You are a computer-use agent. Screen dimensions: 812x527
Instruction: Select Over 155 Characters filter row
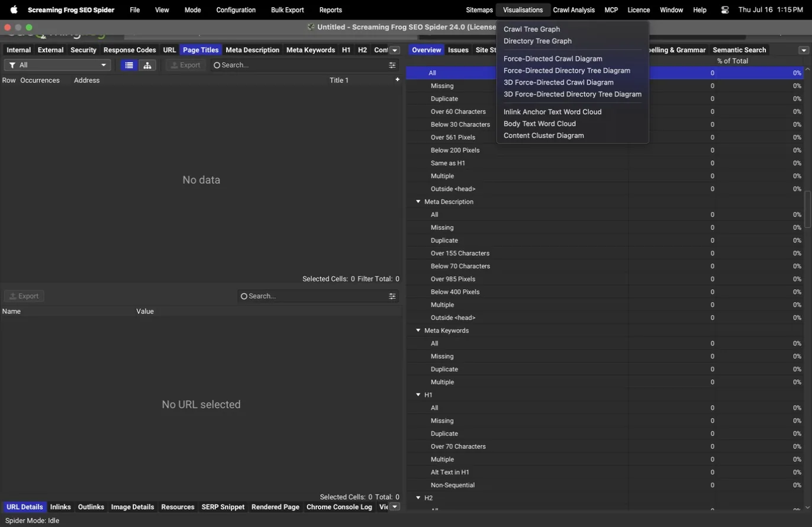[605, 253]
